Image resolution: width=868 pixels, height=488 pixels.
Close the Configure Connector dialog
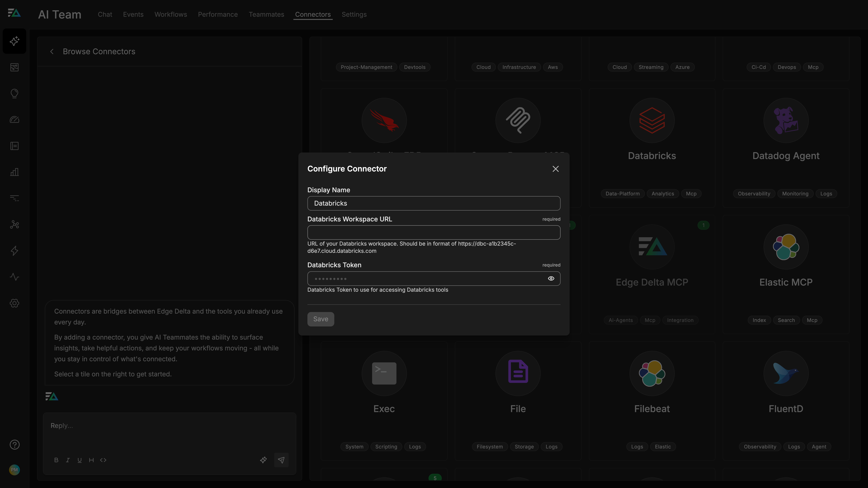click(556, 169)
